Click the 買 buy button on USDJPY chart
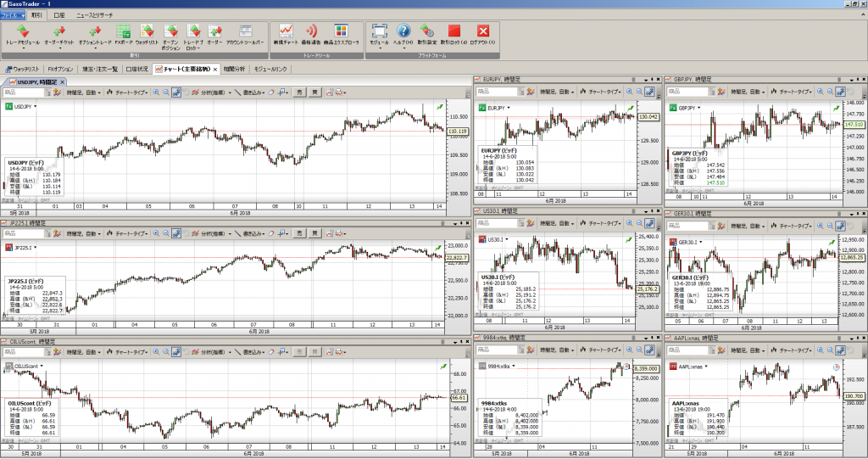This screenshot has height=459, width=868. (x=313, y=91)
